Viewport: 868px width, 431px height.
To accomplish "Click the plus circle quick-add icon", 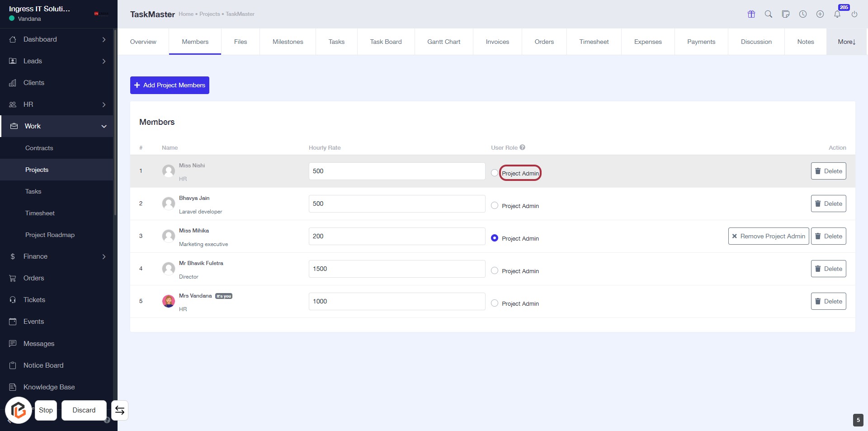I will coord(820,14).
